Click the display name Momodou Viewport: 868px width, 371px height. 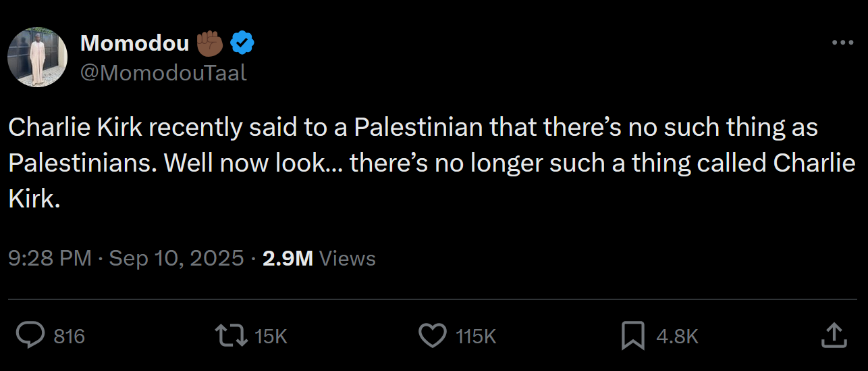[134, 43]
